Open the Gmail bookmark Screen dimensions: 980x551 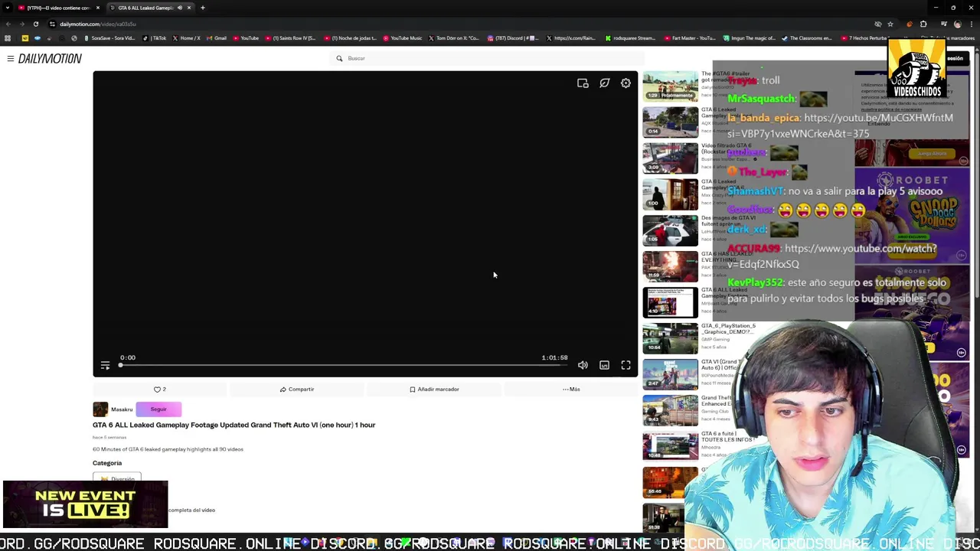tap(217, 38)
